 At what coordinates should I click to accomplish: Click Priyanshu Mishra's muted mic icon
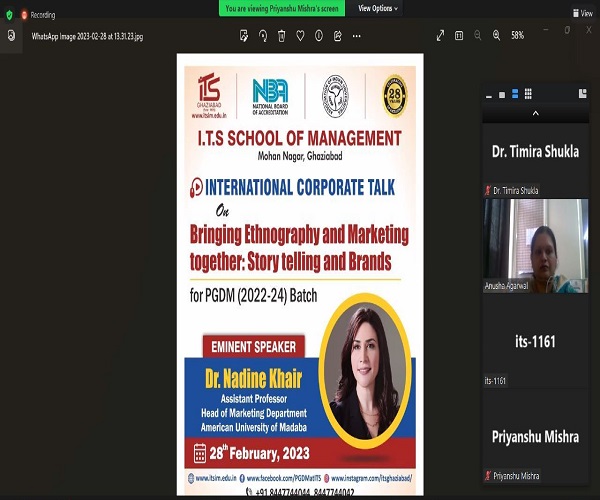(x=488, y=476)
